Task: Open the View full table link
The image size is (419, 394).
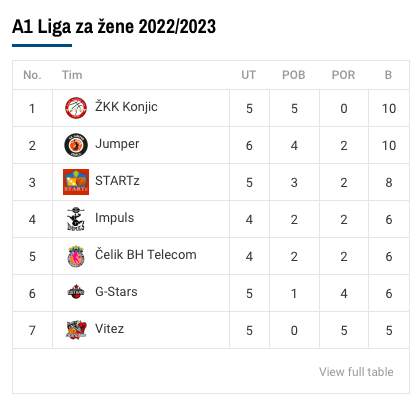Action: coord(356,372)
